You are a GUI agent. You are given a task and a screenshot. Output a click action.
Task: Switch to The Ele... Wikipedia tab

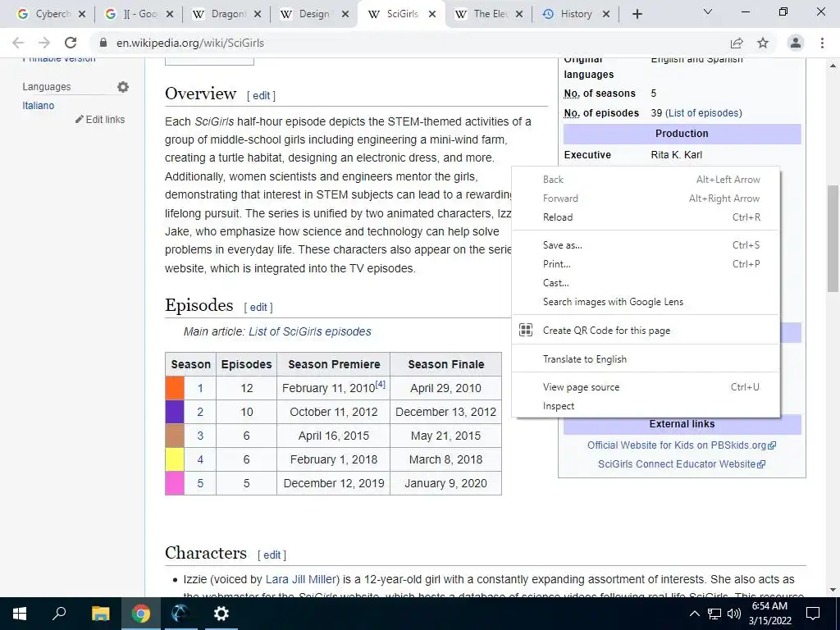click(490, 14)
